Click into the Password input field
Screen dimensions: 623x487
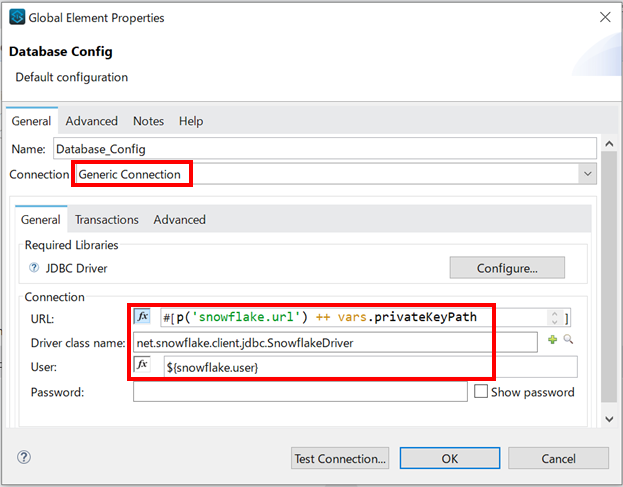(300, 392)
